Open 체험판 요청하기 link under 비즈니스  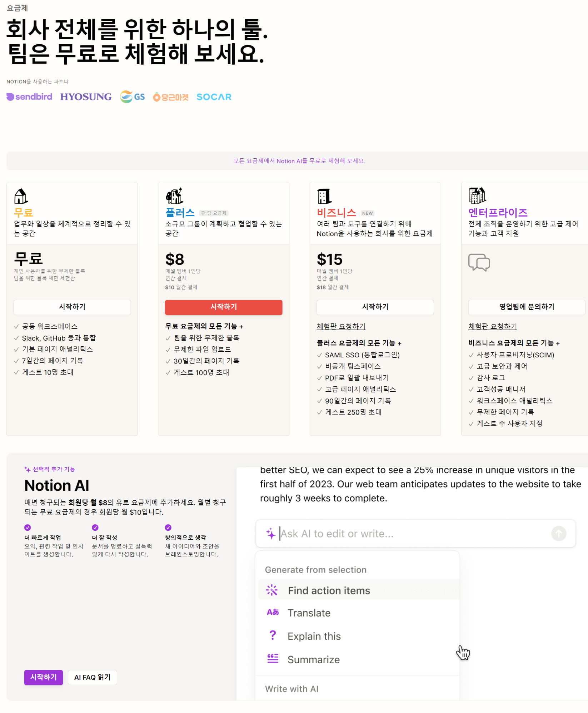coord(341,326)
